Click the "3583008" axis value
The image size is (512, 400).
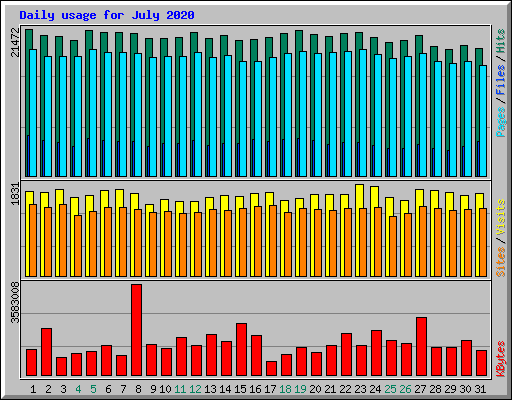point(15,303)
